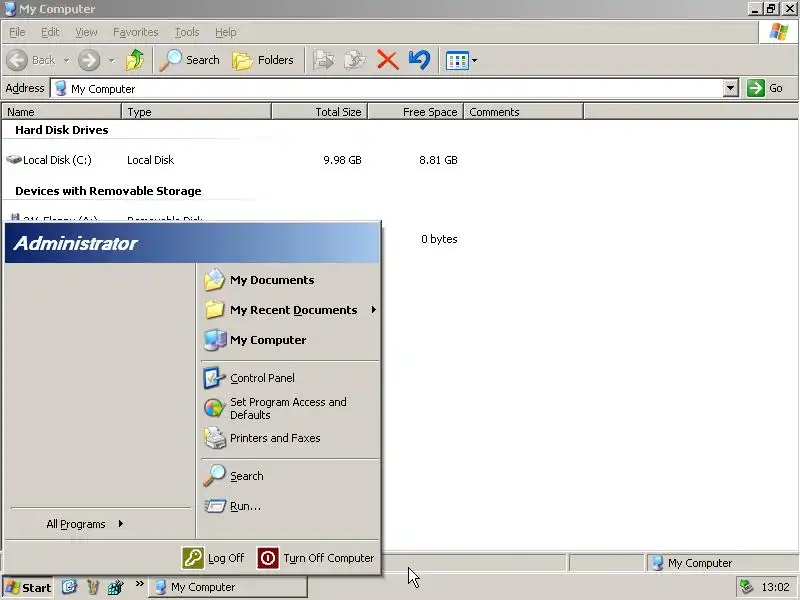Click the third Quick Launch icon
Screen dimensions: 800x600
point(116,587)
